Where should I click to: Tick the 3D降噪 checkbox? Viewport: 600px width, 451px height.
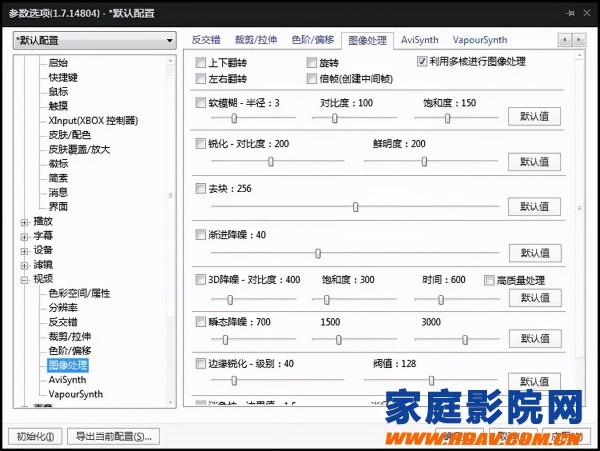point(201,280)
